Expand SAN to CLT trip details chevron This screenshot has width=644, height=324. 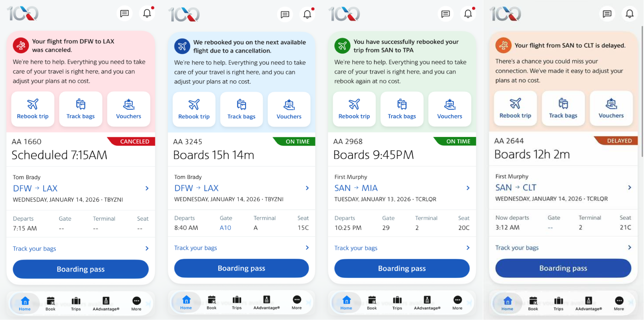(629, 187)
